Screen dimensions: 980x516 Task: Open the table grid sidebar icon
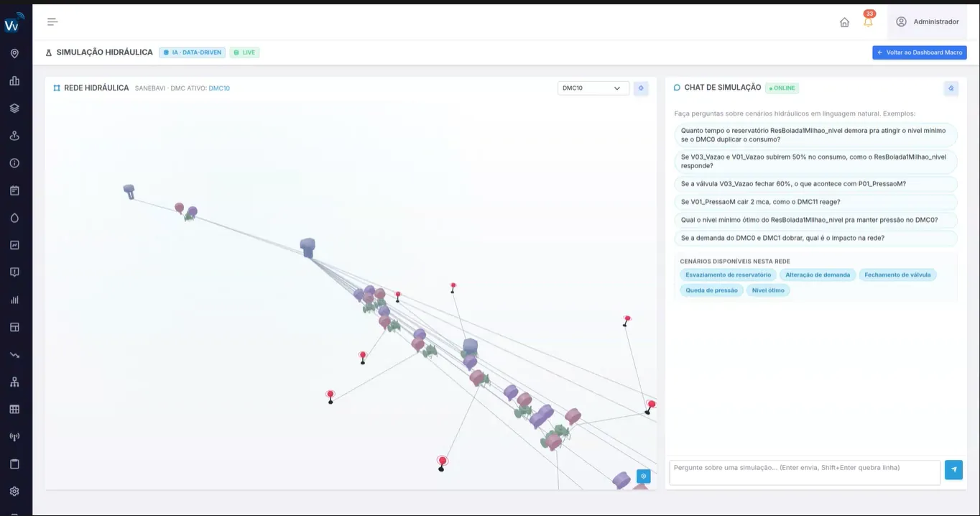tap(14, 410)
